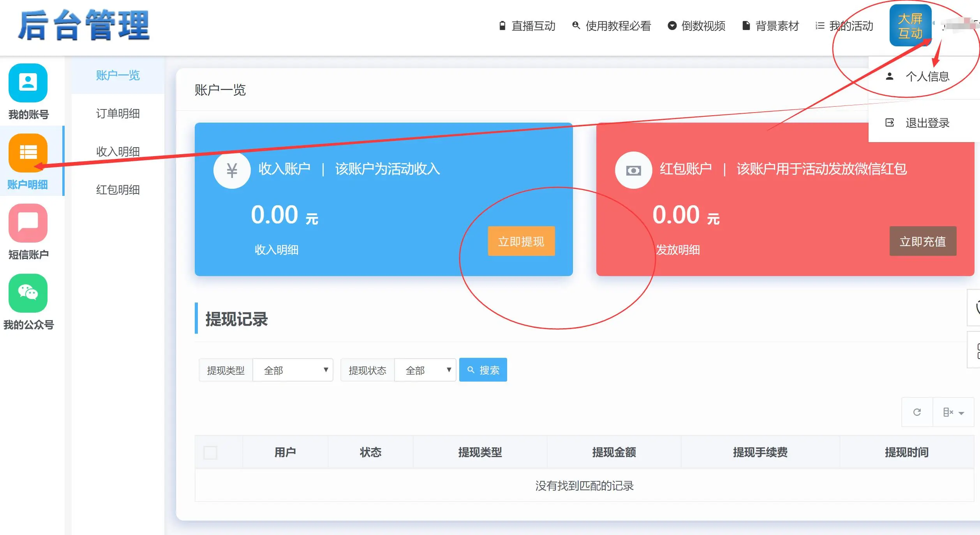The width and height of the screenshot is (980, 535).
Task: Open the 收入明细 link in blue card
Action: pos(277,250)
